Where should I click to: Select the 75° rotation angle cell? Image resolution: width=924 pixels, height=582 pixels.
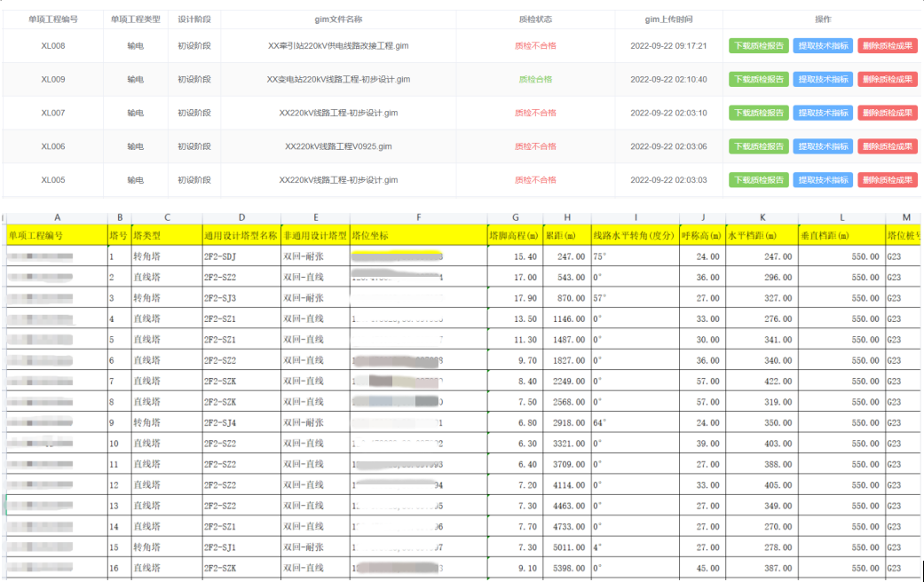[635, 256]
